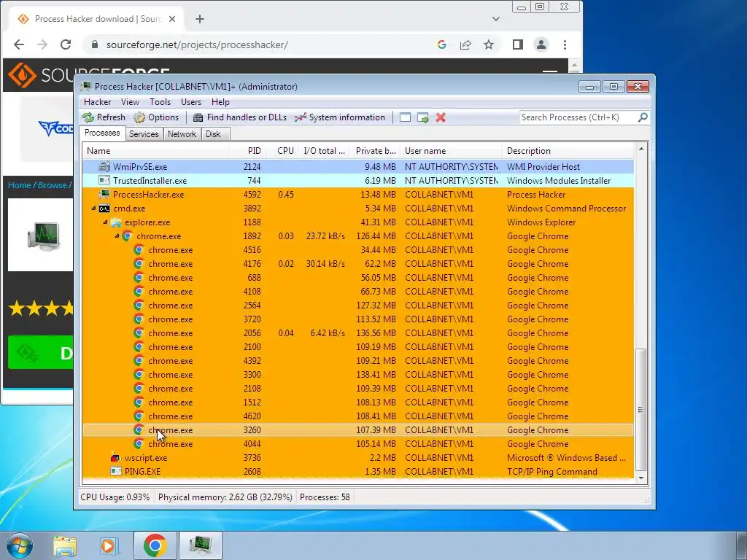
Task: Sort by User name column header
Action: [451, 150]
